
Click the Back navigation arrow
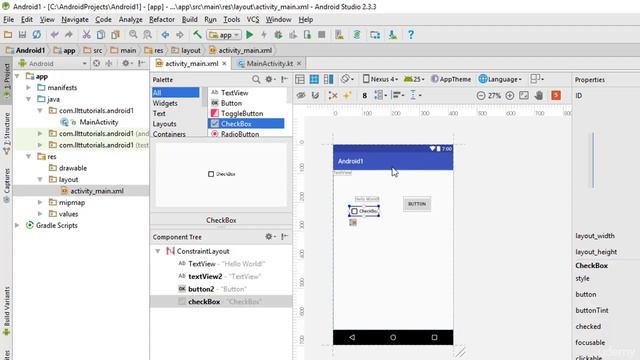tap(165, 35)
